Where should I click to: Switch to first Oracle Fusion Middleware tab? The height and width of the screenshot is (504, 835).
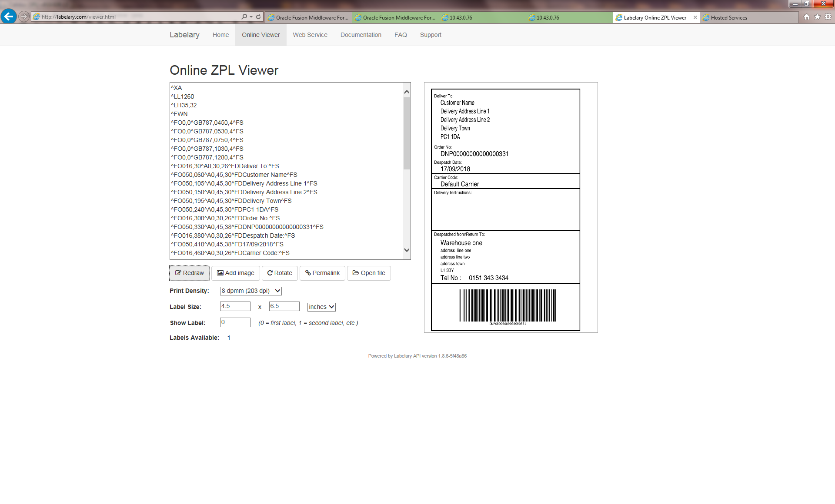308,17
